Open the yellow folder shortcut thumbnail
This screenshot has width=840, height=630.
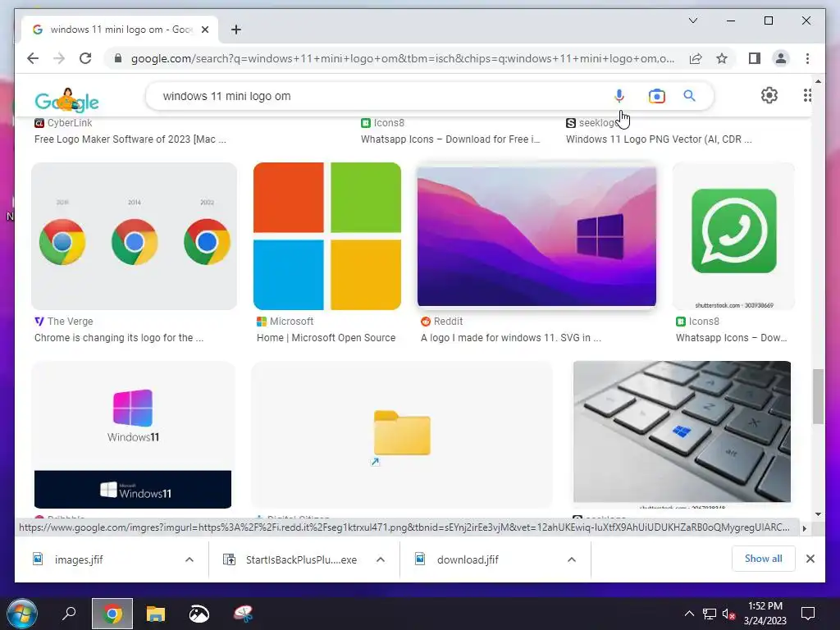pos(402,435)
